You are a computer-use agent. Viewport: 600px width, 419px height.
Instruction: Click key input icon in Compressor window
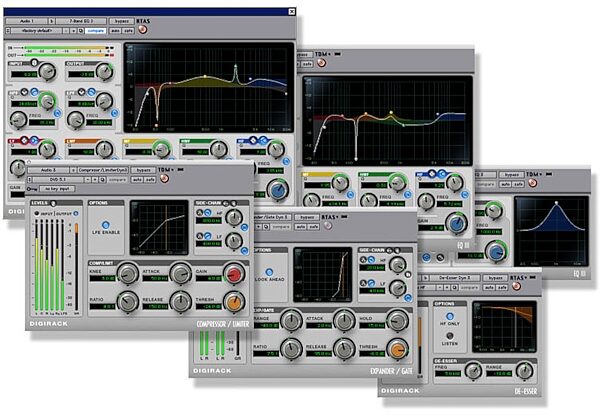coord(32,189)
